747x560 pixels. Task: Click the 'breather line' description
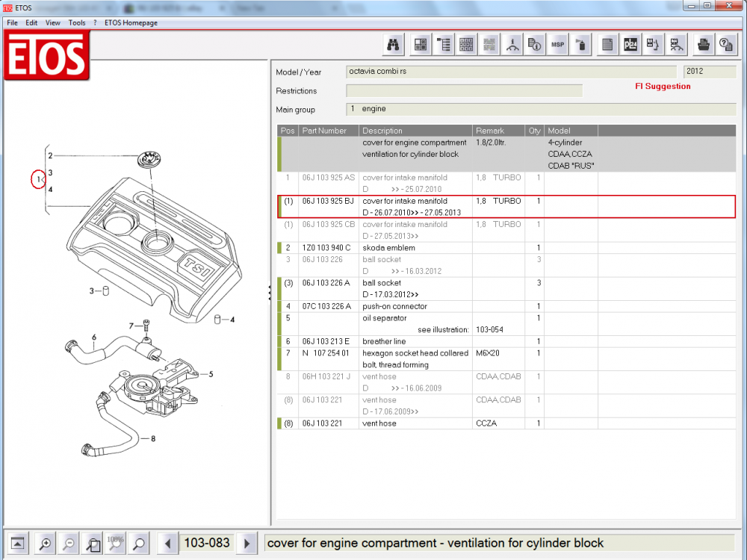point(384,341)
